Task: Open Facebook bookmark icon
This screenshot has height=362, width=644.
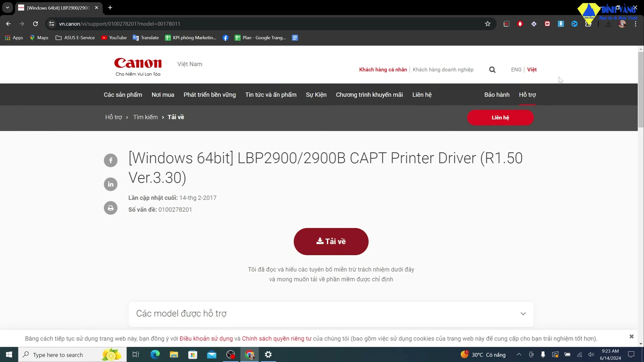Action: coord(225,38)
